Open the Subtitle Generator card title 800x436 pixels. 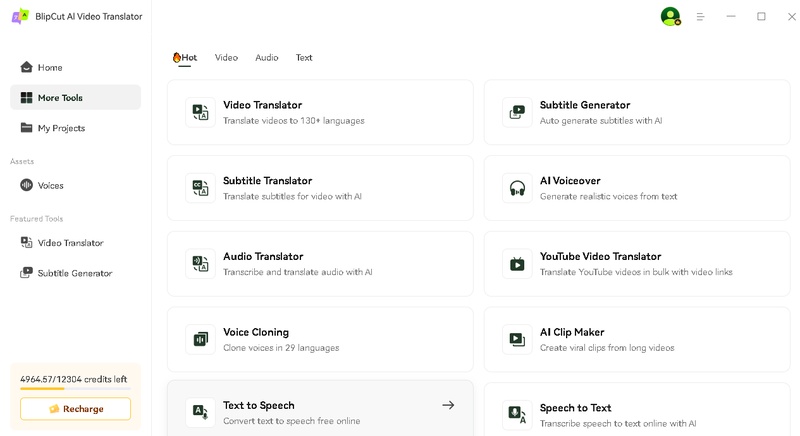585,105
